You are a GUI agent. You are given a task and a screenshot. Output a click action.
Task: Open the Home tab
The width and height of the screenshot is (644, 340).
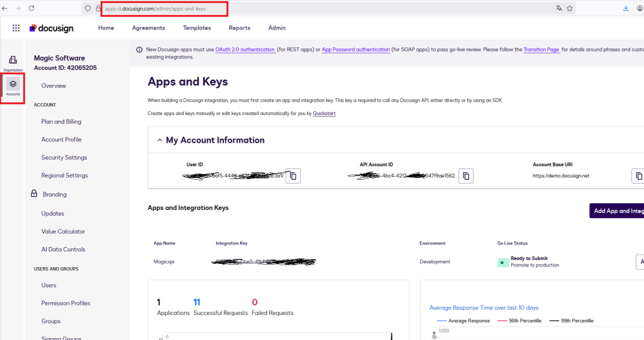point(106,28)
